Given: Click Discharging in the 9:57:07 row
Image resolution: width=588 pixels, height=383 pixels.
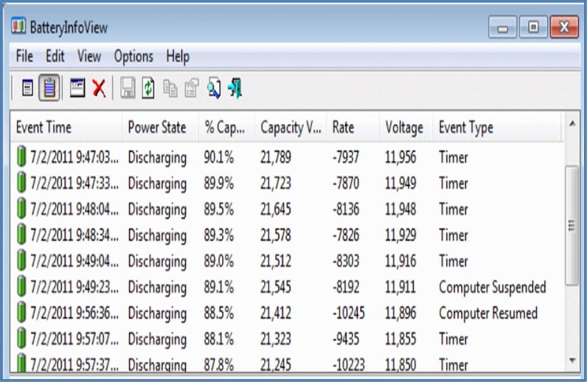Looking at the screenshot, I should point(157,340).
